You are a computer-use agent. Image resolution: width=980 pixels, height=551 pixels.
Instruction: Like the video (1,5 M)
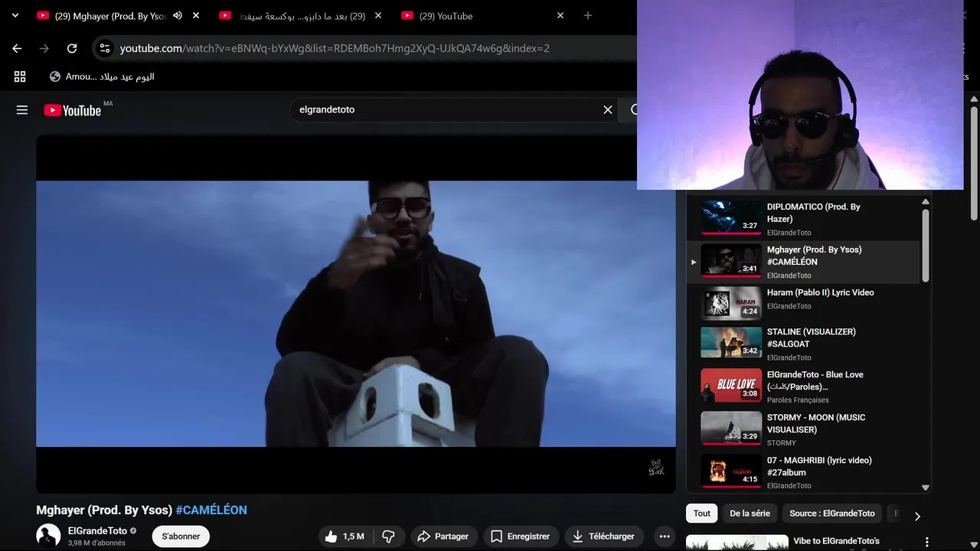pyautogui.click(x=345, y=536)
